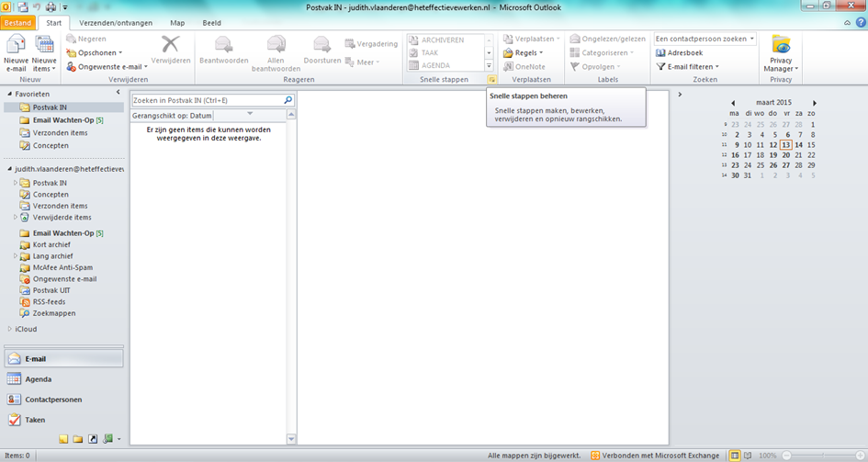Image resolution: width=868 pixels, height=462 pixels.
Task: Click the folder list icon
Action: point(78,439)
